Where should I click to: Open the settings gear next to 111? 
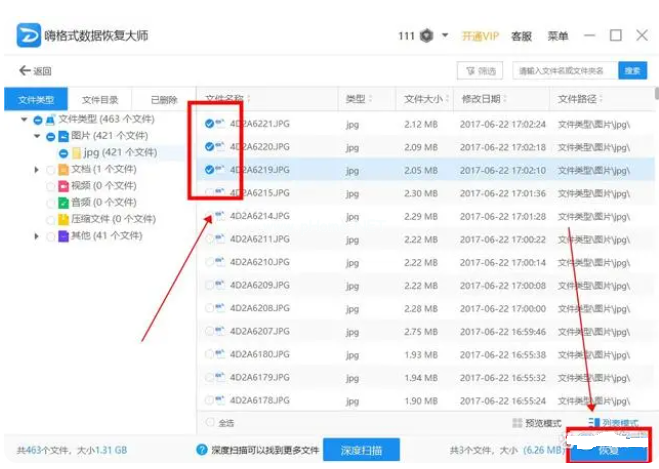tap(427, 35)
